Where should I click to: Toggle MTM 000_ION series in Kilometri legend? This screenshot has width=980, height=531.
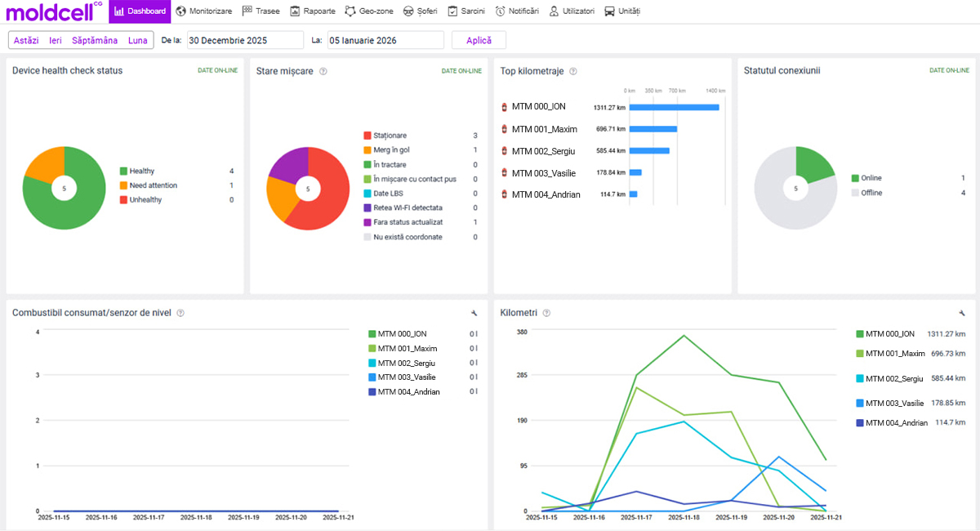(x=890, y=334)
